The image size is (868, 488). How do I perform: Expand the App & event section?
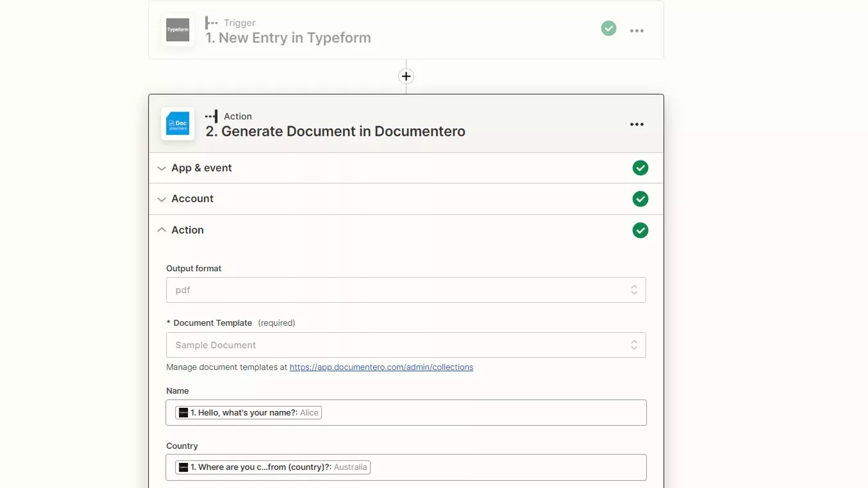point(201,168)
